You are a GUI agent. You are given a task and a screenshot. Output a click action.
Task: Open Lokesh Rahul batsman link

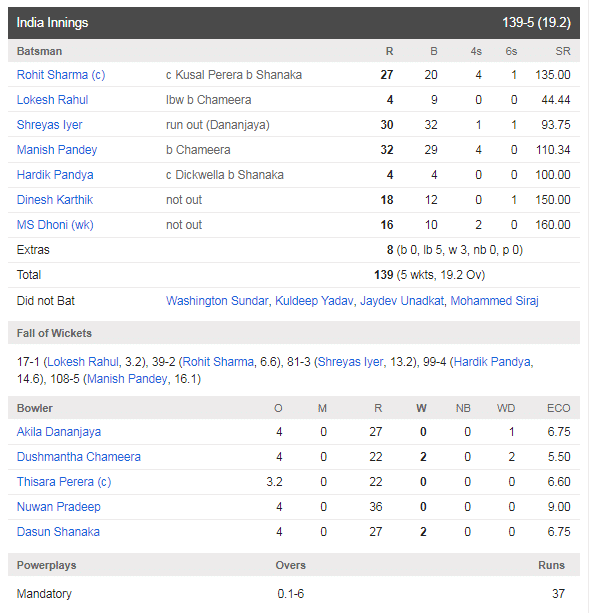(x=52, y=100)
